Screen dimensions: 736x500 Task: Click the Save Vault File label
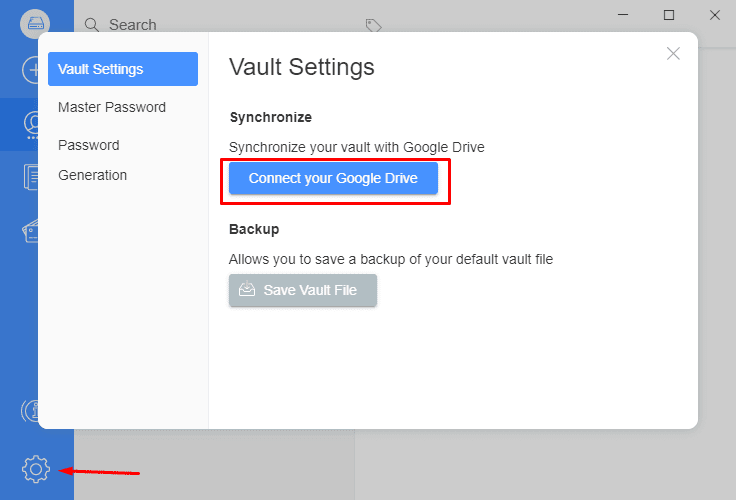310,290
